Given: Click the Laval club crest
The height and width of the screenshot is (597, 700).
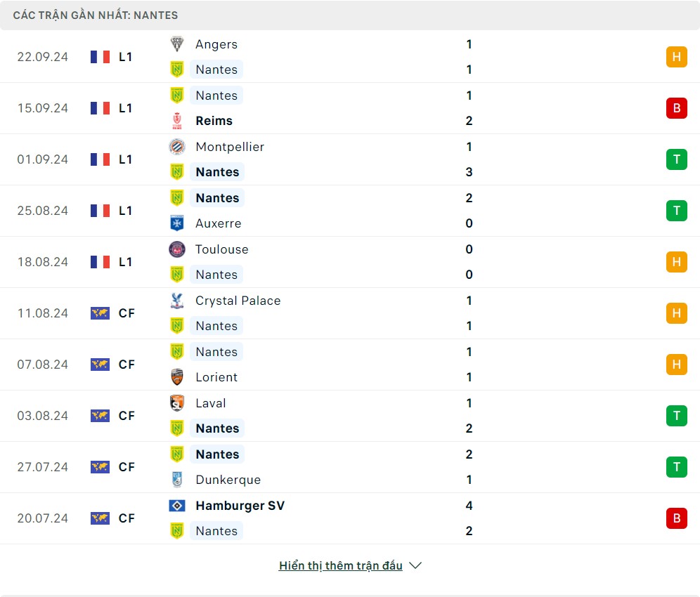Looking at the screenshot, I should [x=177, y=403].
